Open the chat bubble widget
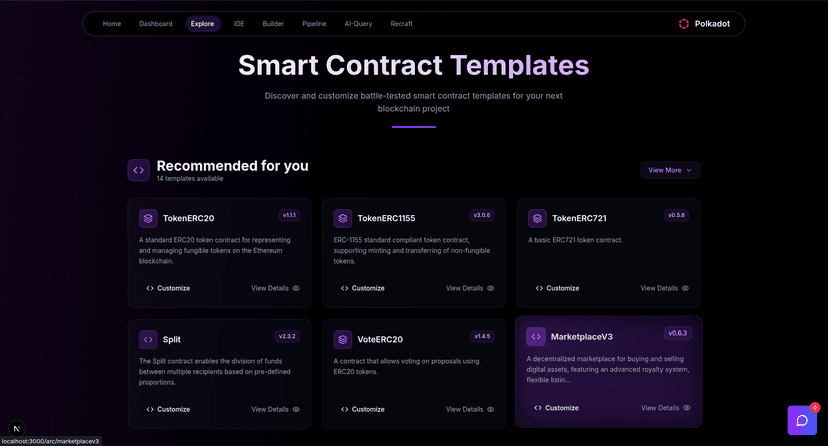828x446 pixels. tap(802, 420)
